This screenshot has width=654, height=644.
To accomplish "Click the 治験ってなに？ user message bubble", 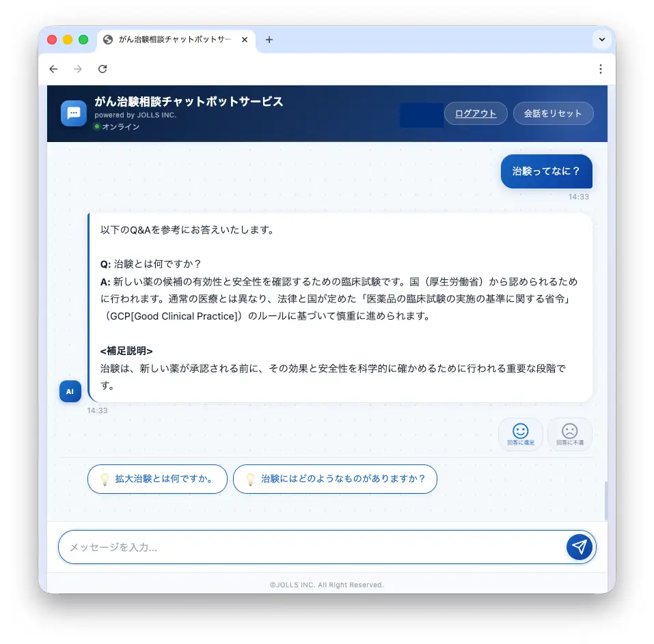I will tap(546, 171).
